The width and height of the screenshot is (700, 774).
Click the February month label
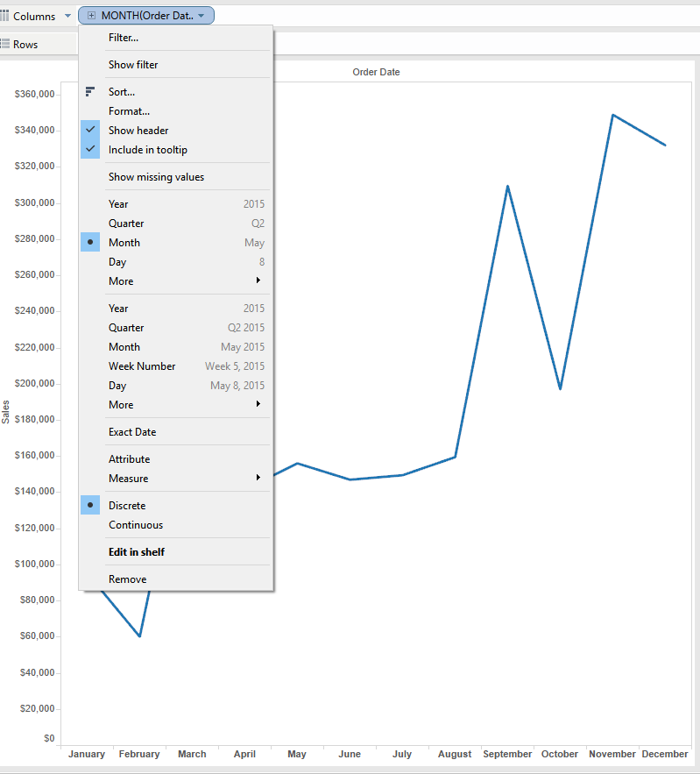point(139,754)
